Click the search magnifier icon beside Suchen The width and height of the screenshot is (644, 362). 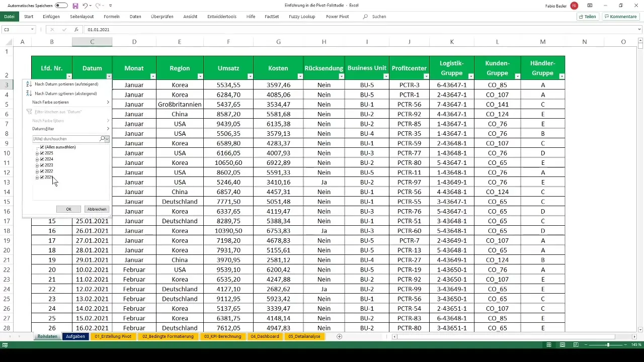pos(365,17)
